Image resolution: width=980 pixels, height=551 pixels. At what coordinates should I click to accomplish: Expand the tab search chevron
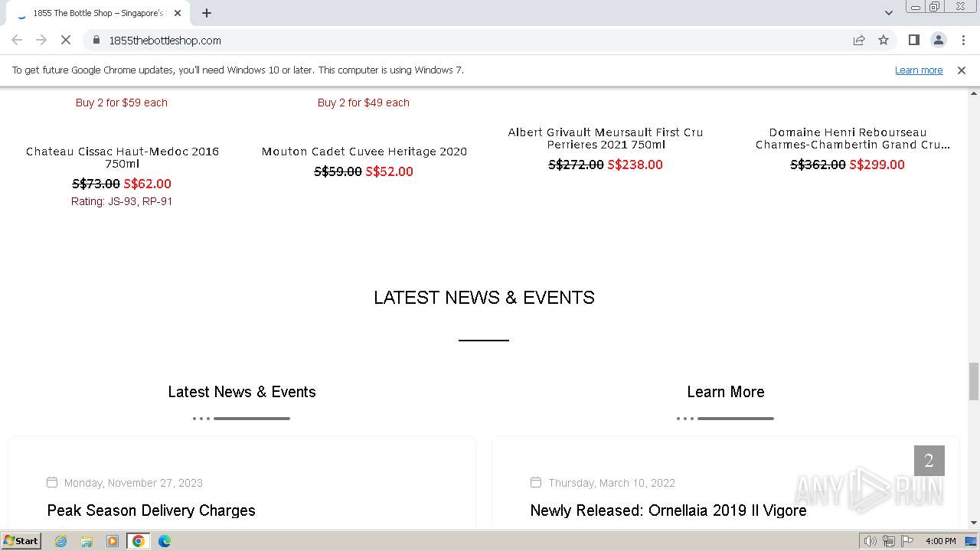pos(889,13)
